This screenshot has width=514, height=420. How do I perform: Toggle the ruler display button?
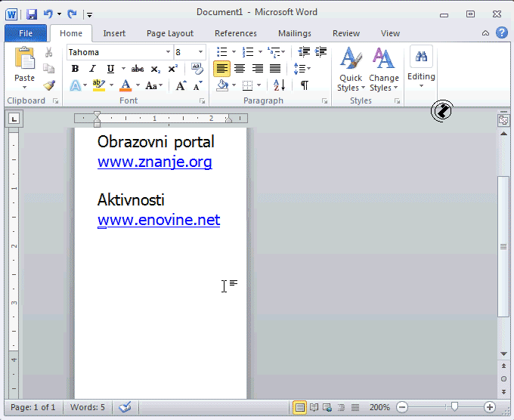point(503,120)
